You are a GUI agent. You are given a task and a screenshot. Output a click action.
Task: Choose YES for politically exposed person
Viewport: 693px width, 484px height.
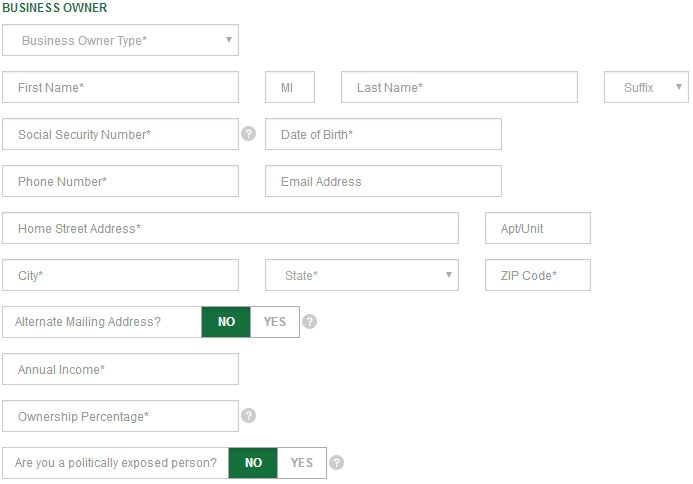302,463
